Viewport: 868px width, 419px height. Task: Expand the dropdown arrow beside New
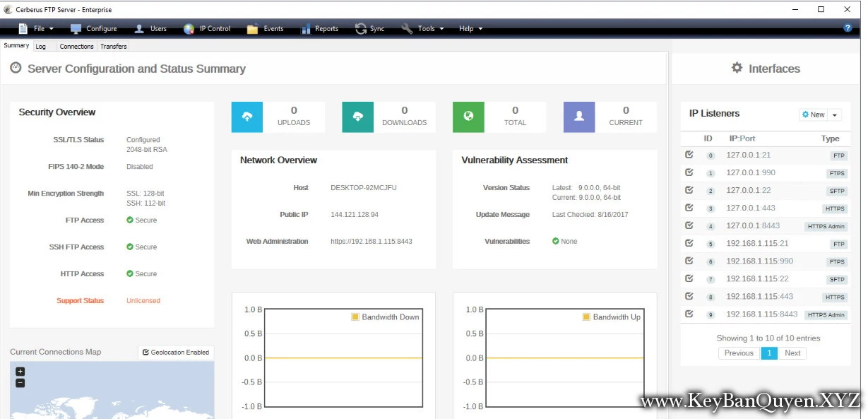click(834, 114)
